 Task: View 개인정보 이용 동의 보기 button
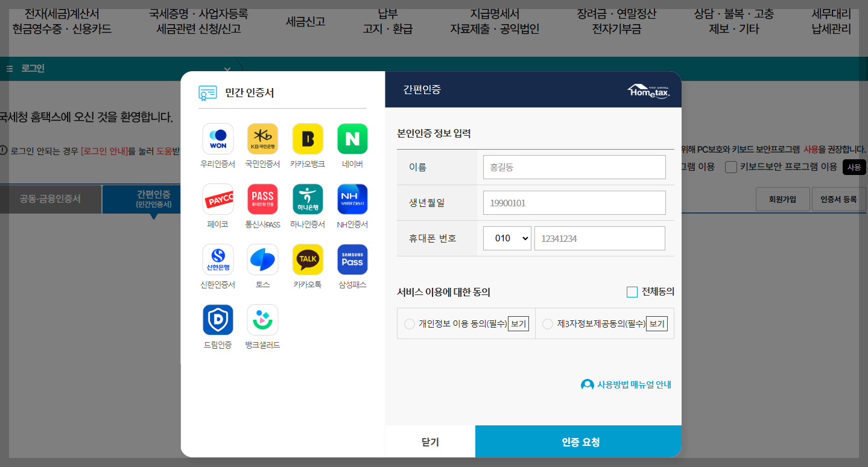click(x=518, y=324)
